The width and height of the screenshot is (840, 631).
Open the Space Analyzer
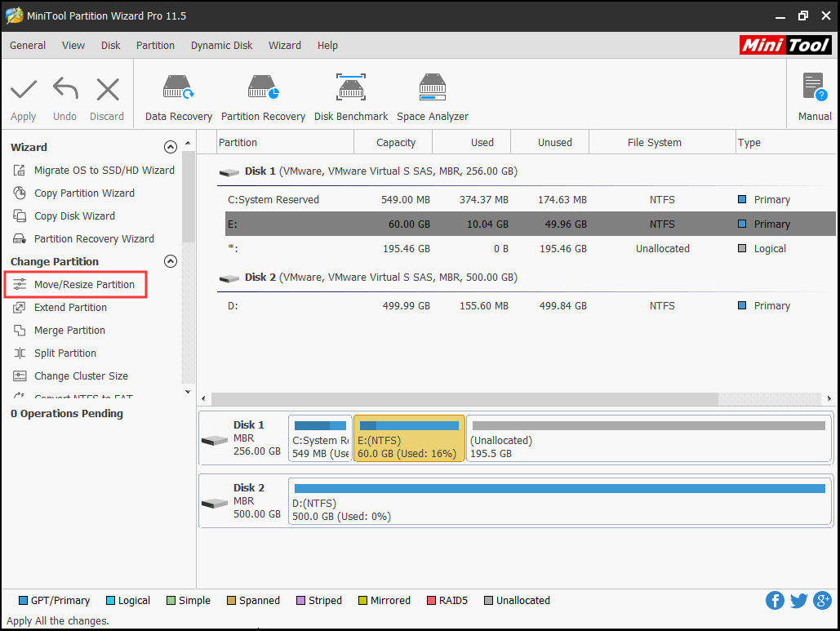pos(432,96)
